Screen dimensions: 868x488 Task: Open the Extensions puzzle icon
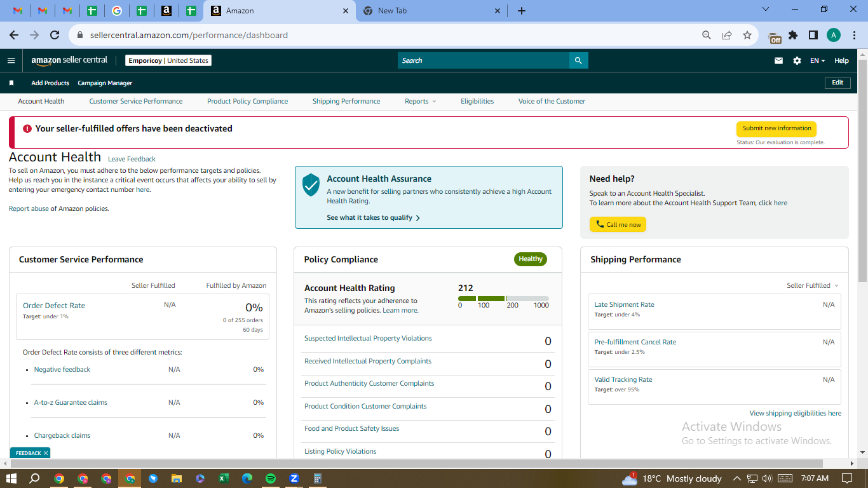[x=793, y=36]
